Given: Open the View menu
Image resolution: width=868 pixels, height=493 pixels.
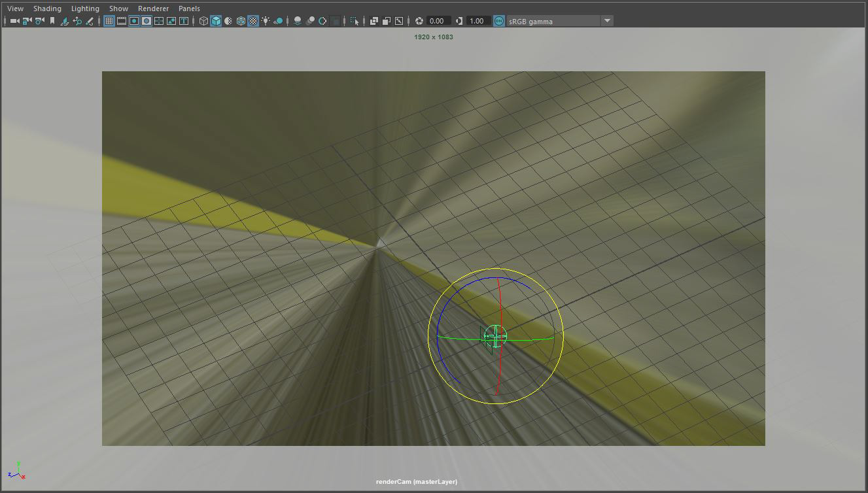Looking at the screenshot, I should coord(15,8).
